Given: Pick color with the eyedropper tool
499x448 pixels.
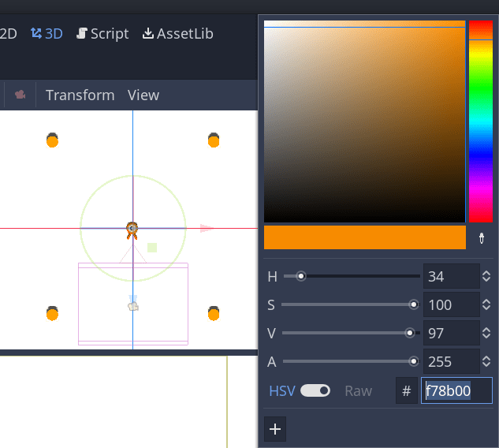Looking at the screenshot, I should (482, 237).
